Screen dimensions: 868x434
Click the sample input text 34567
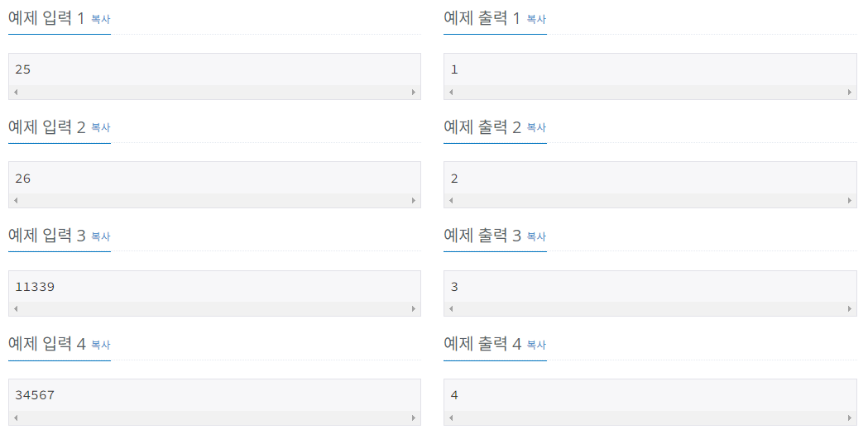coord(35,395)
